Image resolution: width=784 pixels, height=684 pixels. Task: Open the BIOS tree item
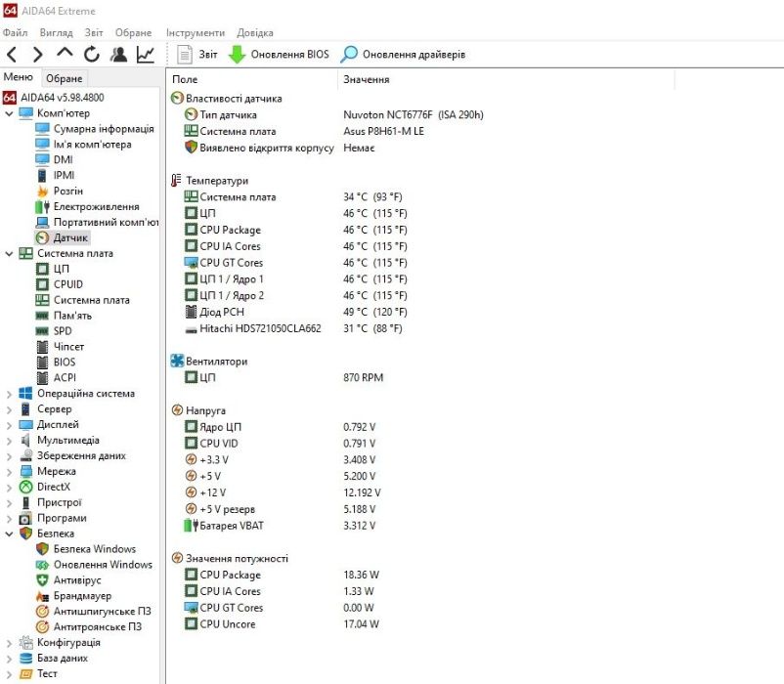pos(56,363)
